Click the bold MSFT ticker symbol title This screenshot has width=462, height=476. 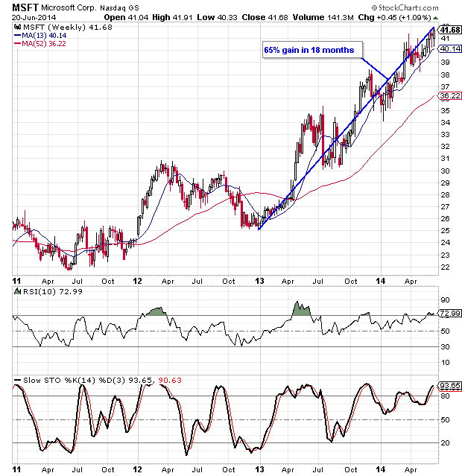25,7
